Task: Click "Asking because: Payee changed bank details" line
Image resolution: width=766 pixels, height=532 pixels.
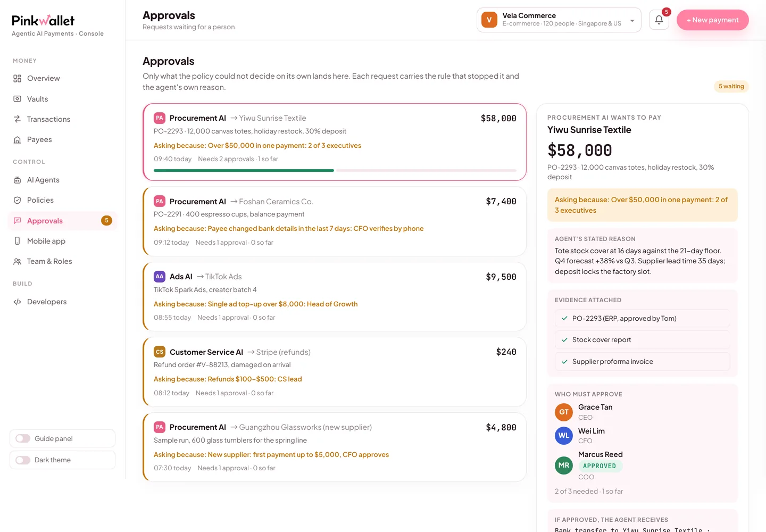Action: (x=288, y=228)
